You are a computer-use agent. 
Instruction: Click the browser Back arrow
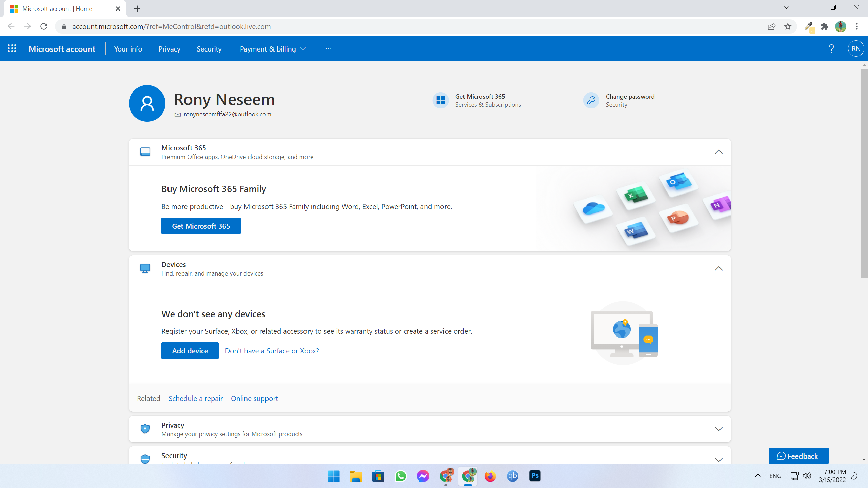point(11,26)
